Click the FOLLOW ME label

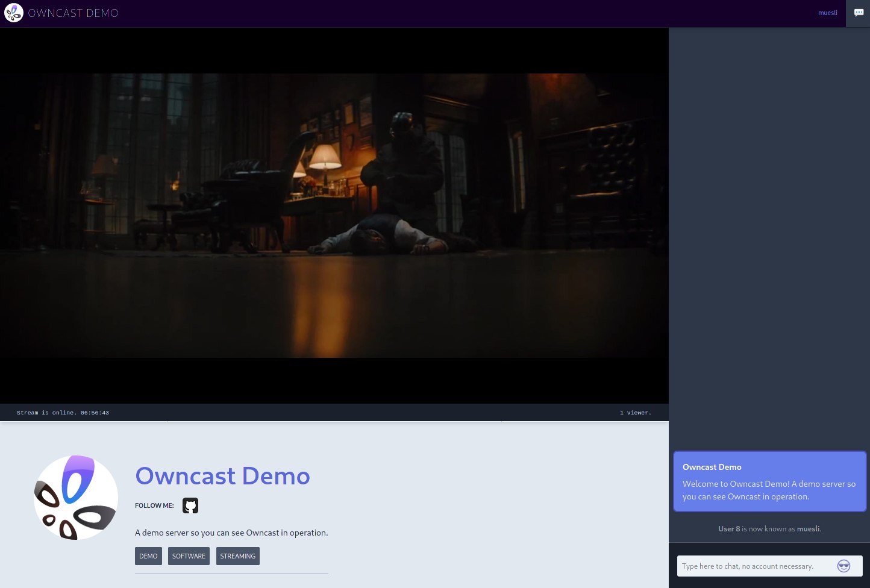tap(154, 505)
